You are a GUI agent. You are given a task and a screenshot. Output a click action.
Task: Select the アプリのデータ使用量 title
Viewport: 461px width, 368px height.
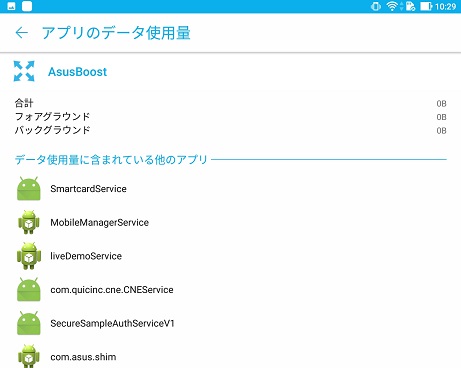pos(116,33)
